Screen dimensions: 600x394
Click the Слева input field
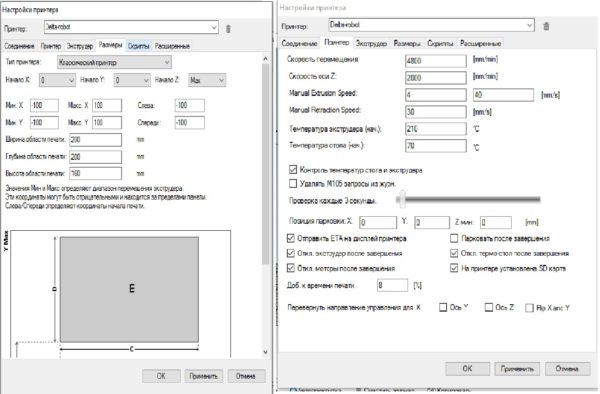pyautogui.click(x=190, y=106)
